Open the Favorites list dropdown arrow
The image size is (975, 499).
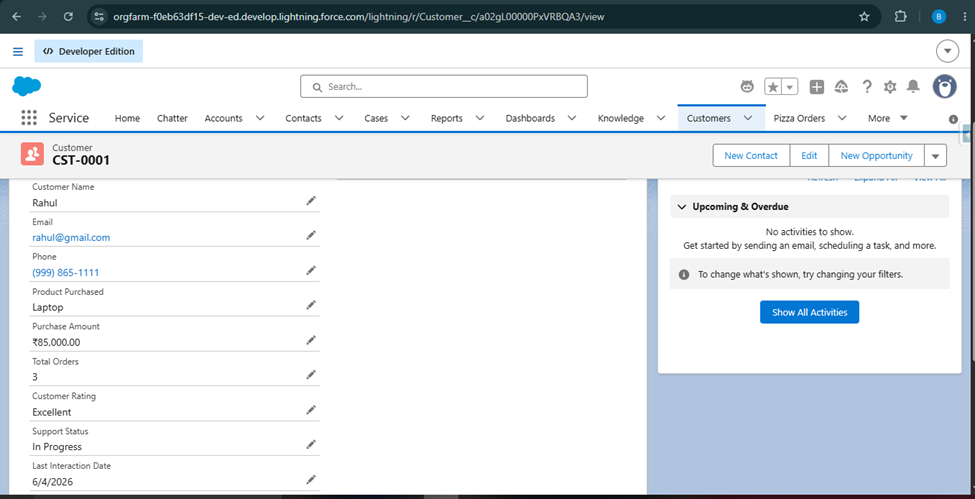(790, 87)
